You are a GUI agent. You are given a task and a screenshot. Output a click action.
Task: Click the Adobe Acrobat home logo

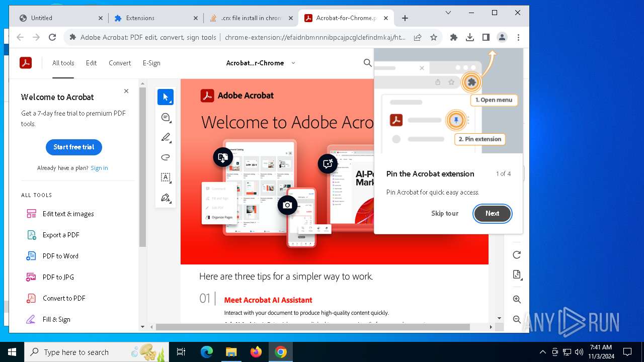tap(26, 63)
